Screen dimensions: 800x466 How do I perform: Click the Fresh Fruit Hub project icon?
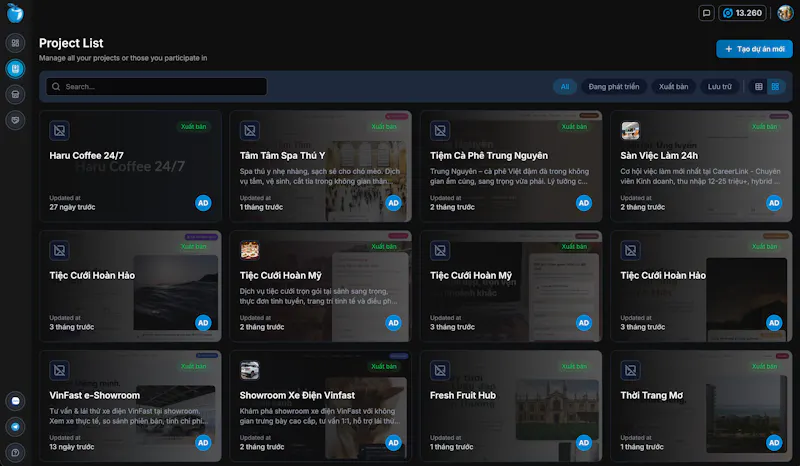point(440,371)
